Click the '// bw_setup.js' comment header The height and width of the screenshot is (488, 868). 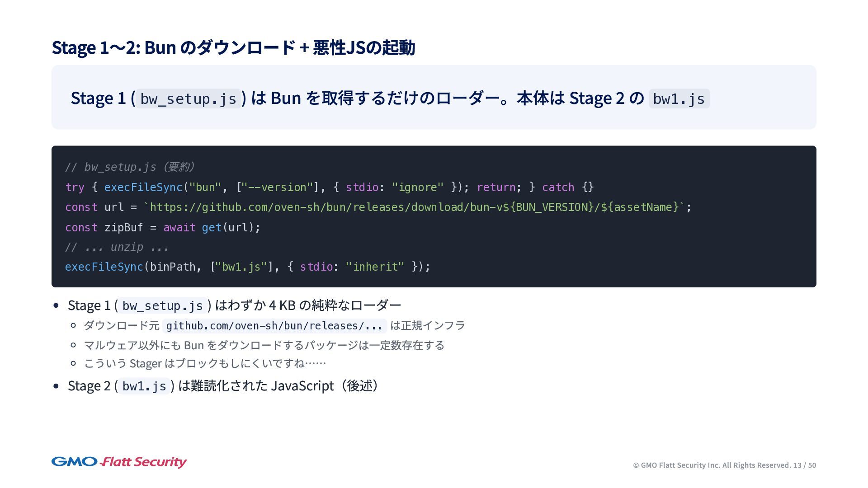[x=130, y=167]
